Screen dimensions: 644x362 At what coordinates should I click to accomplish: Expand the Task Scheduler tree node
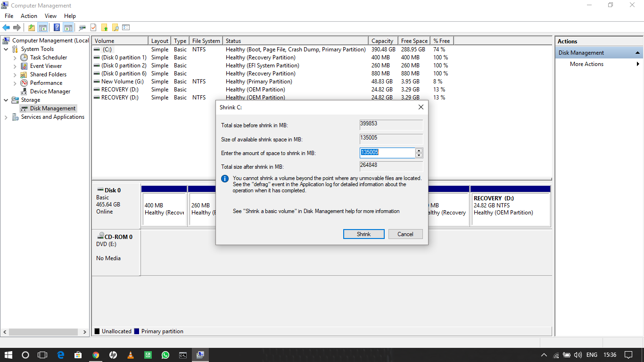14,57
